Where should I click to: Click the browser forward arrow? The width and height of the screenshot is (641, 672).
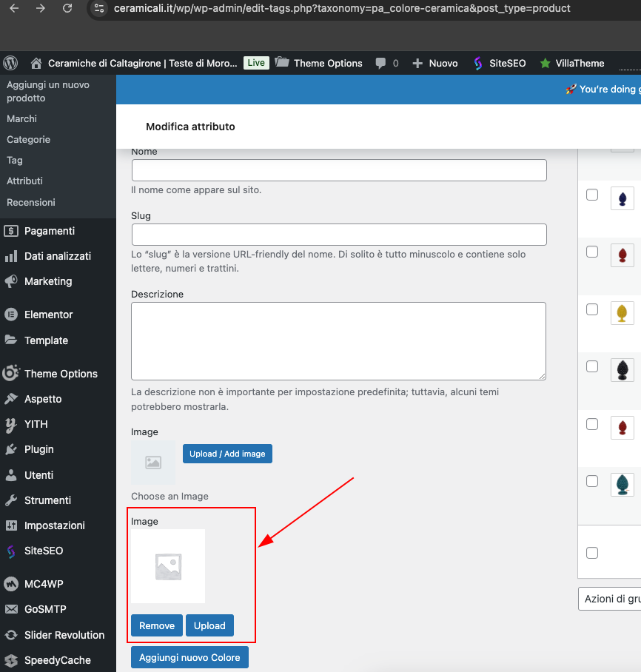pos(40,8)
